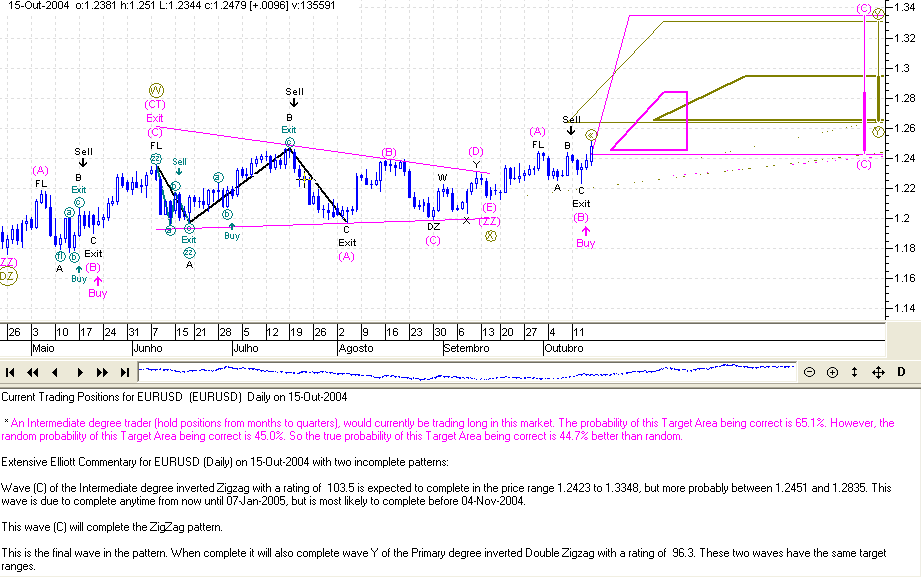The image size is (921, 578).
Task: Click the Maio month label on timeline
Action: pyautogui.click(x=43, y=348)
